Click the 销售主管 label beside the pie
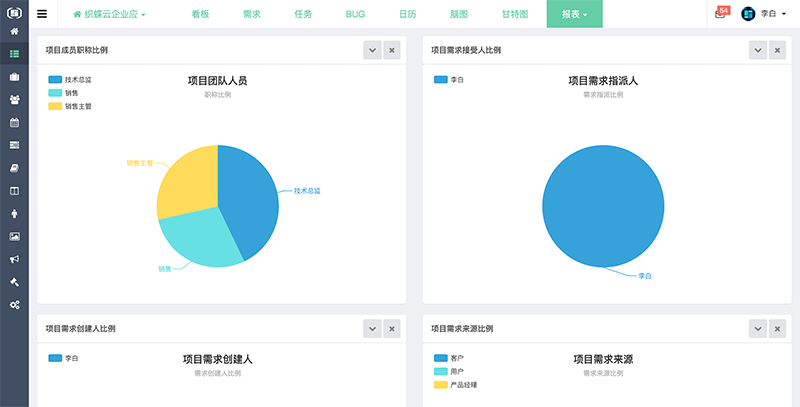The width and height of the screenshot is (800, 407). point(140,163)
